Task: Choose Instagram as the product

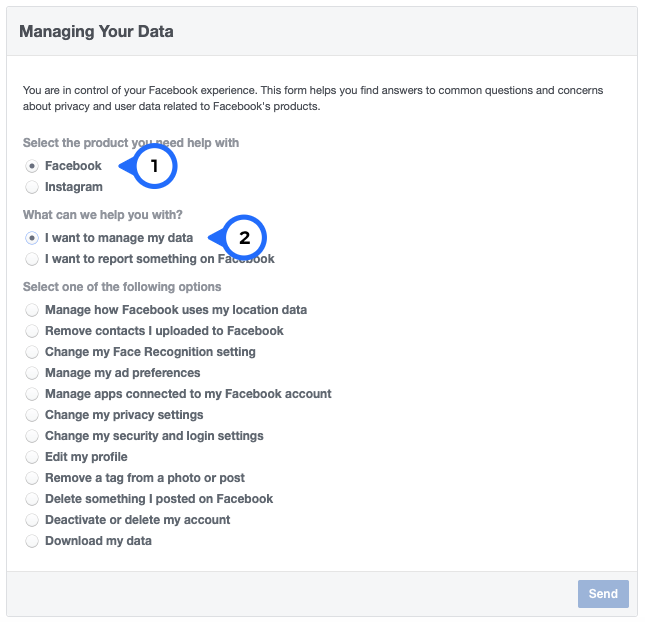Action: 33,187
